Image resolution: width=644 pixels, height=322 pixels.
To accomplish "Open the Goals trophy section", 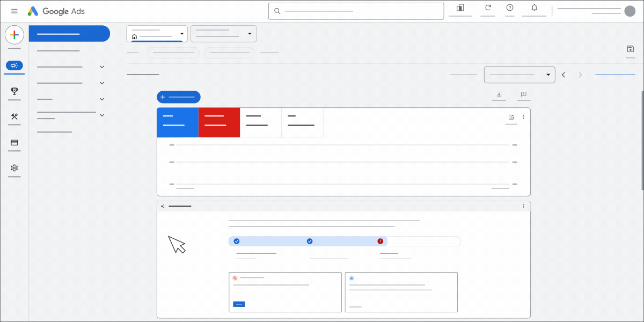I will 14,91.
